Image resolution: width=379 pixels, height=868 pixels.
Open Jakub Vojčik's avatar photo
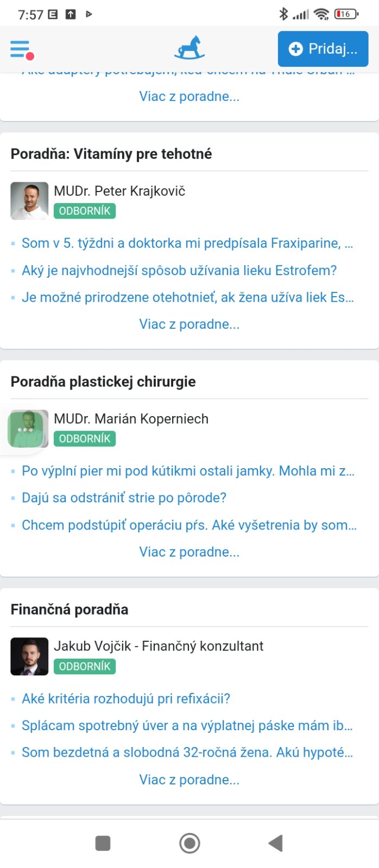tap(29, 656)
